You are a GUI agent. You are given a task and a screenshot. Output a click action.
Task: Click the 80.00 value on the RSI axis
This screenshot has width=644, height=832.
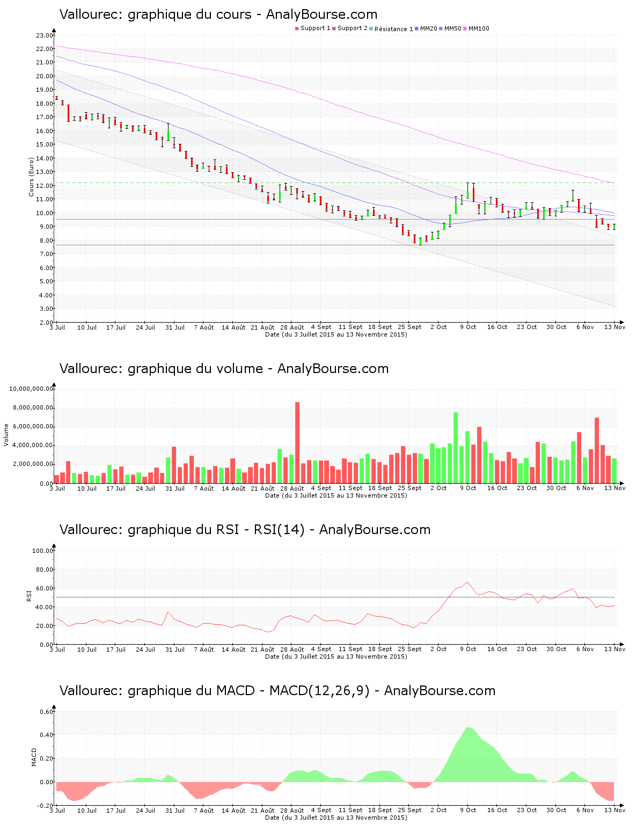[45, 570]
